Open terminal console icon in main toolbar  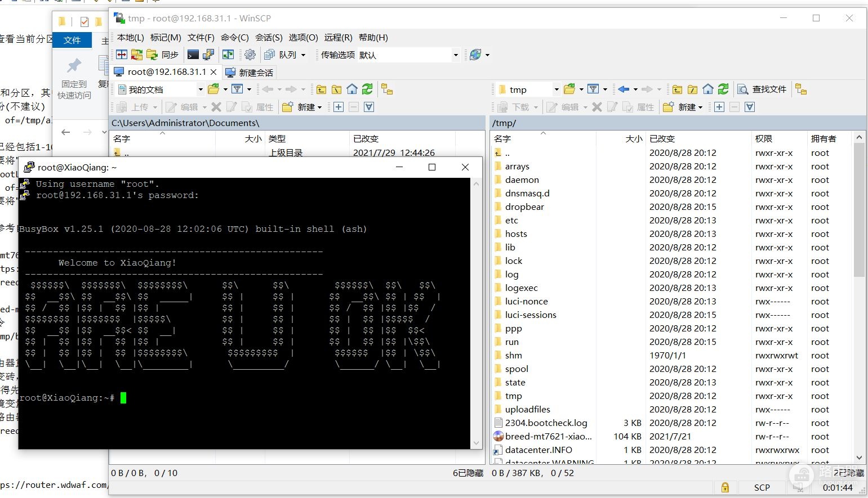point(193,55)
